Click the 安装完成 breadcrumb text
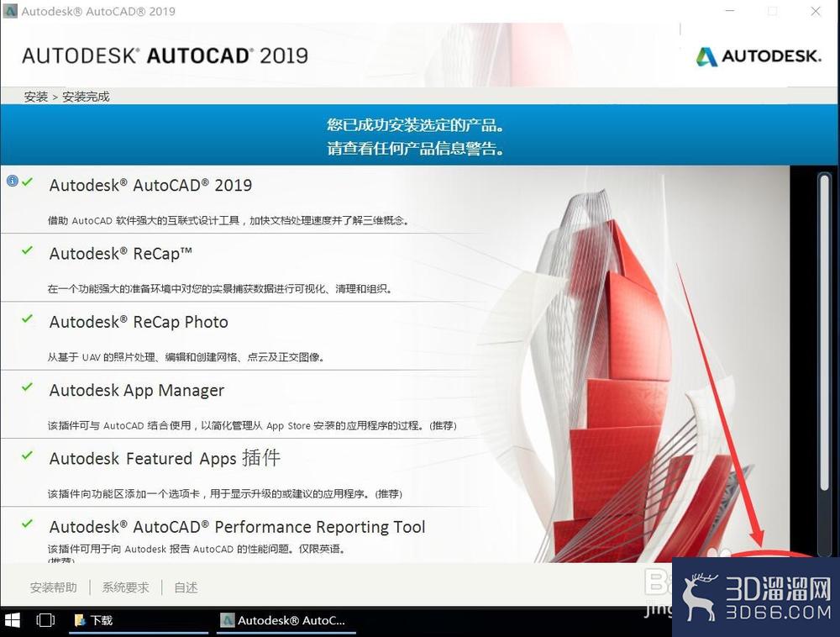This screenshot has width=840, height=637. click(x=86, y=97)
